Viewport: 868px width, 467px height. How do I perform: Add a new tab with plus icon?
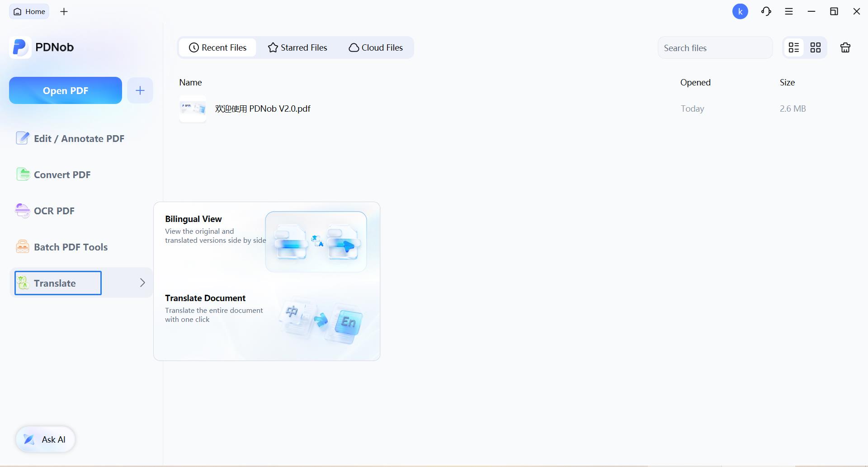(x=64, y=12)
